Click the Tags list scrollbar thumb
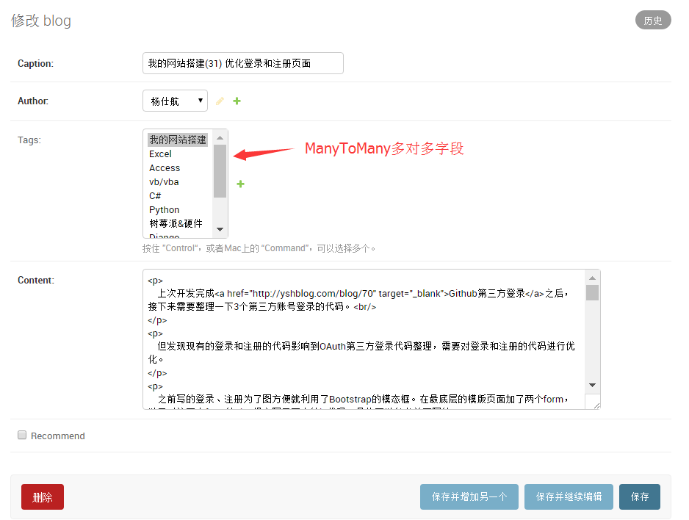689x520 pixels. tap(220, 171)
